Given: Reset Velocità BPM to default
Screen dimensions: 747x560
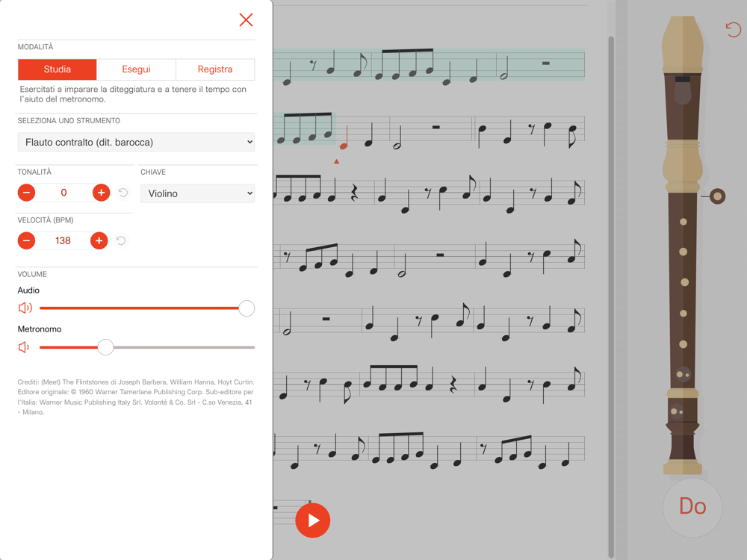Looking at the screenshot, I should 121,240.
